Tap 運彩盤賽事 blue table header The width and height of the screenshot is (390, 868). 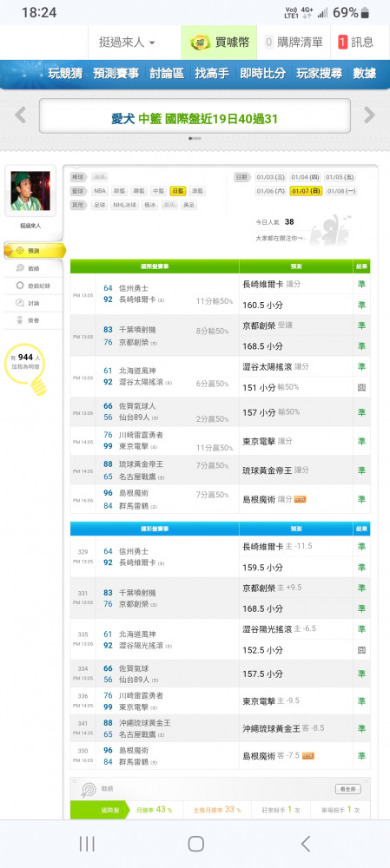[x=155, y=529]
